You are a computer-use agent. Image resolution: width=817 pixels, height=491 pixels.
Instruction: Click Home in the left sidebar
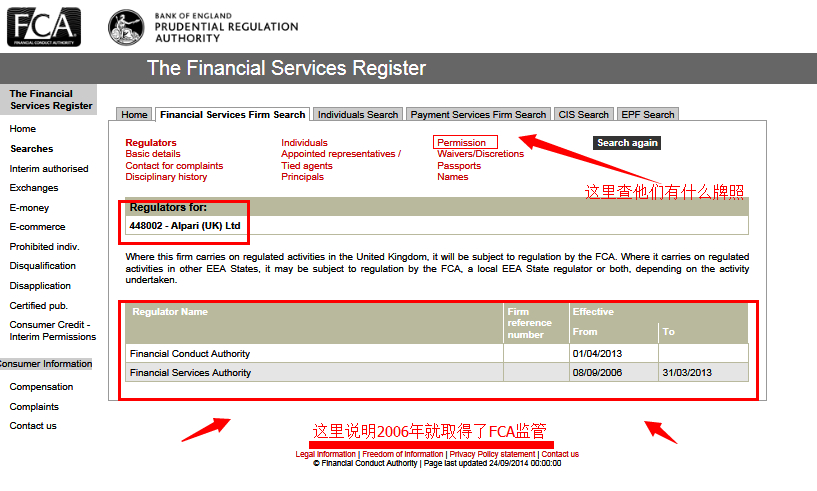pos(22,128)
